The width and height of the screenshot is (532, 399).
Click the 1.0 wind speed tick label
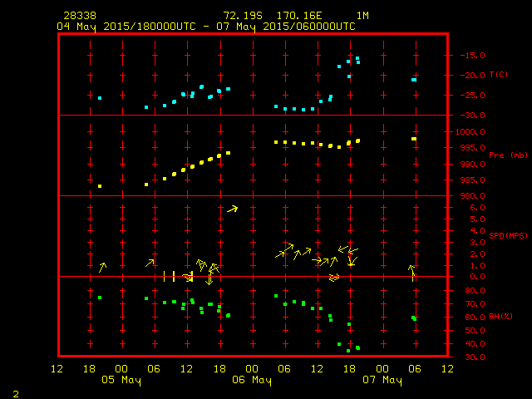coord(477,266)
